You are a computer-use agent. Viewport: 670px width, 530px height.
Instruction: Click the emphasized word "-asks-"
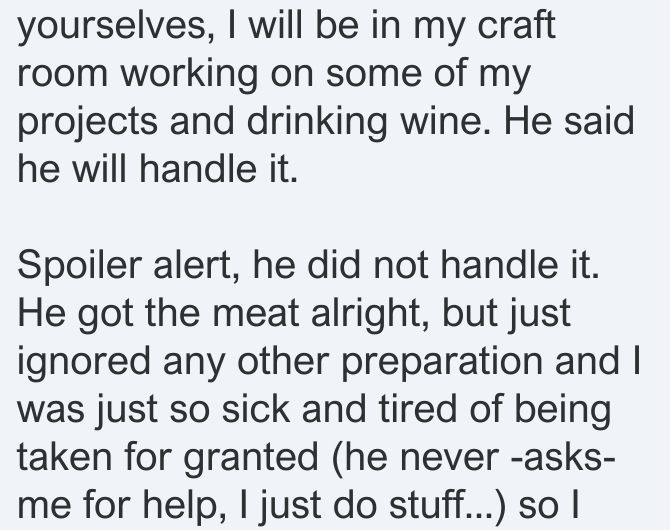click(x=563, y=456)
